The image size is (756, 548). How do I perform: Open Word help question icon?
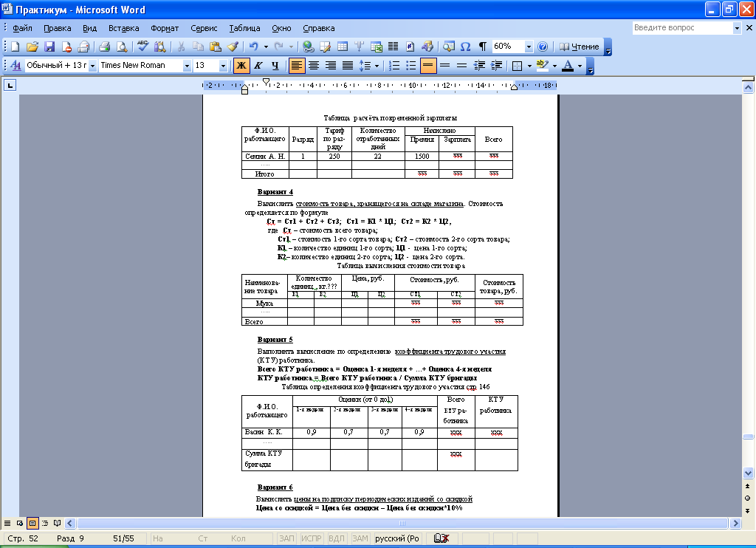tap(543, 47)
